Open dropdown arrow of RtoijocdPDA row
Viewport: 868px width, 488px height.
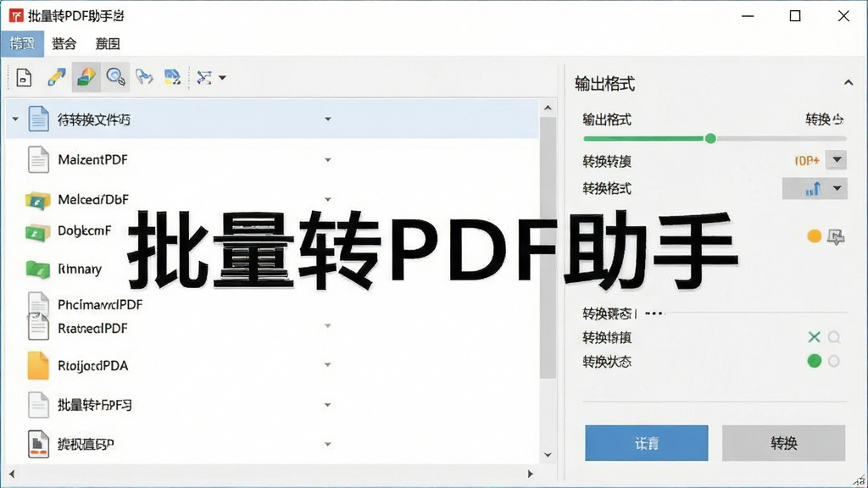pos(328,364)
